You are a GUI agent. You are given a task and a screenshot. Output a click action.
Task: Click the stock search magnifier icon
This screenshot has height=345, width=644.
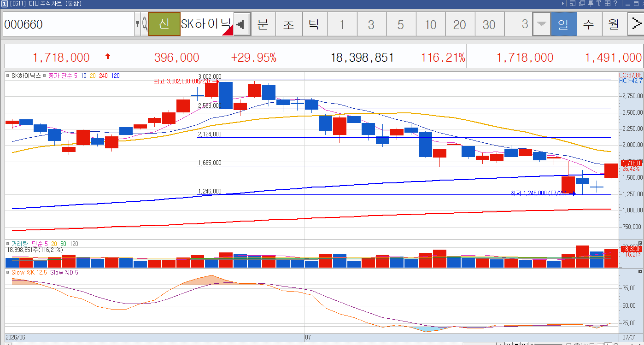145,24
